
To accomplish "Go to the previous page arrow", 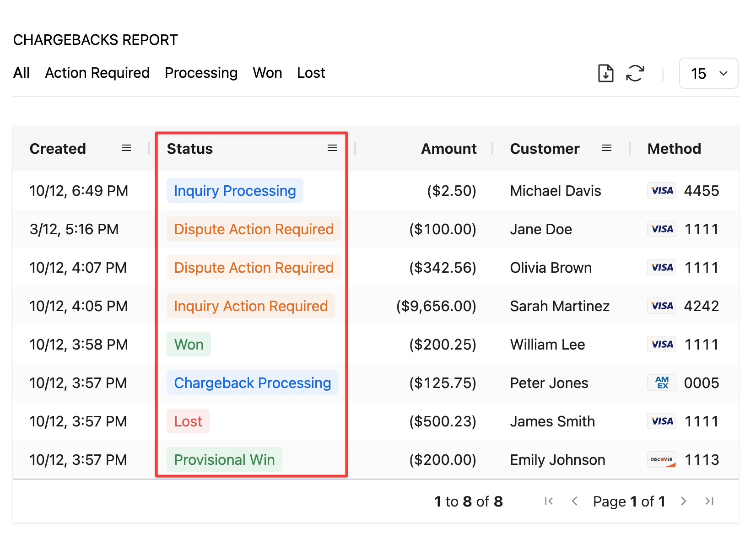I will click(575, 501).
